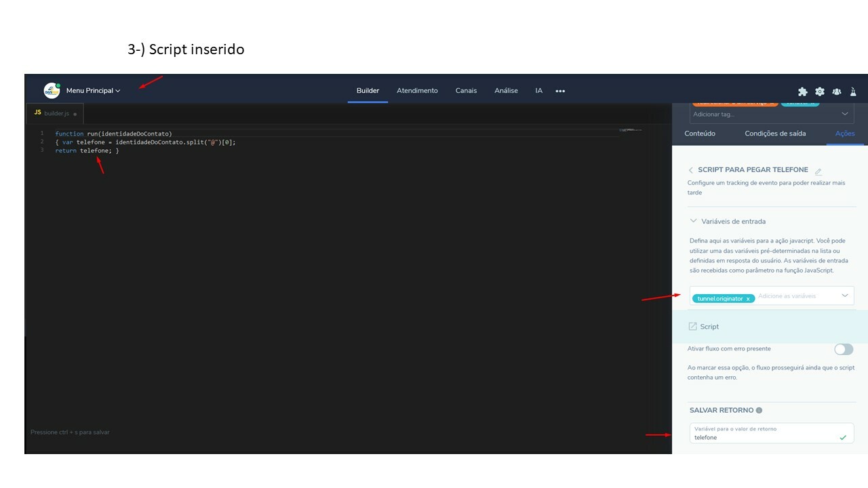Go back using the left chevron arrow
The height and width of the screenshot is (488, 868).
click(x=691, y=170)
